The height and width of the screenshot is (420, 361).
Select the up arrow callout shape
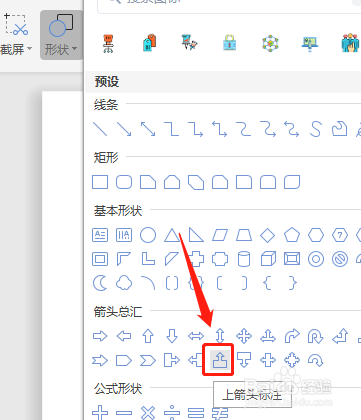(x=220, y=360)
